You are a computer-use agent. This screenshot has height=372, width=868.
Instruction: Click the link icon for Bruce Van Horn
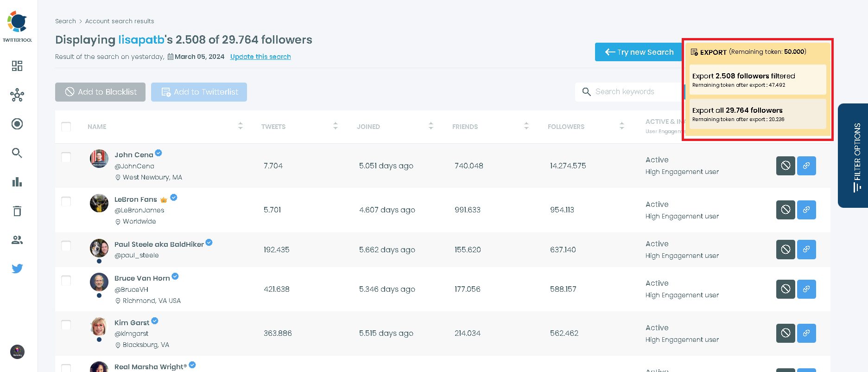click(x=806, y=289)
